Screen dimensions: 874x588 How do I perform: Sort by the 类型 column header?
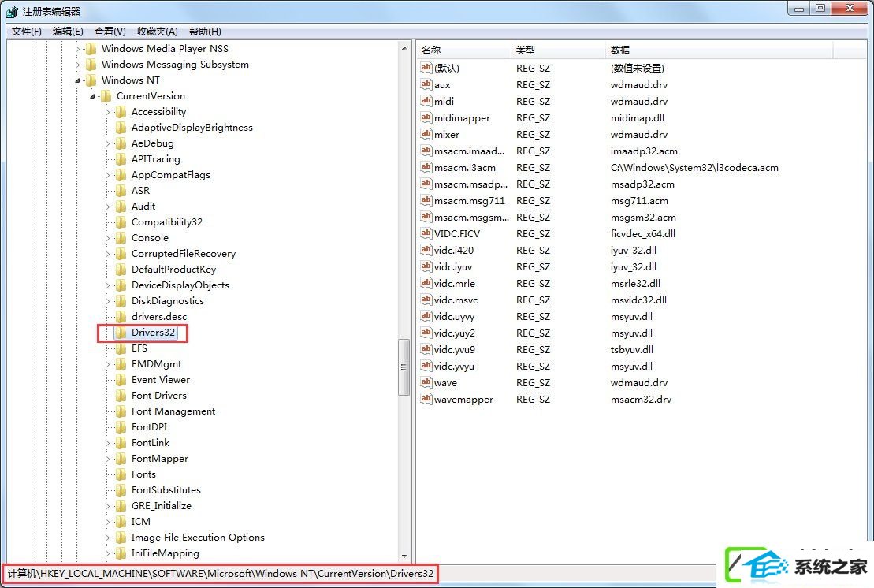[x=557, y=50]
